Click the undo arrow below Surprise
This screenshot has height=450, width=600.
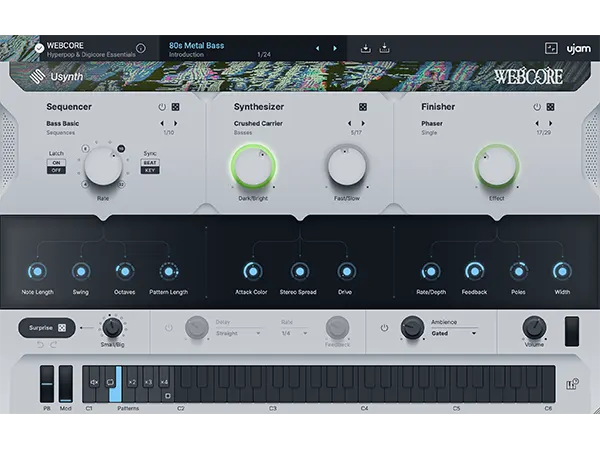pos(40,344)
